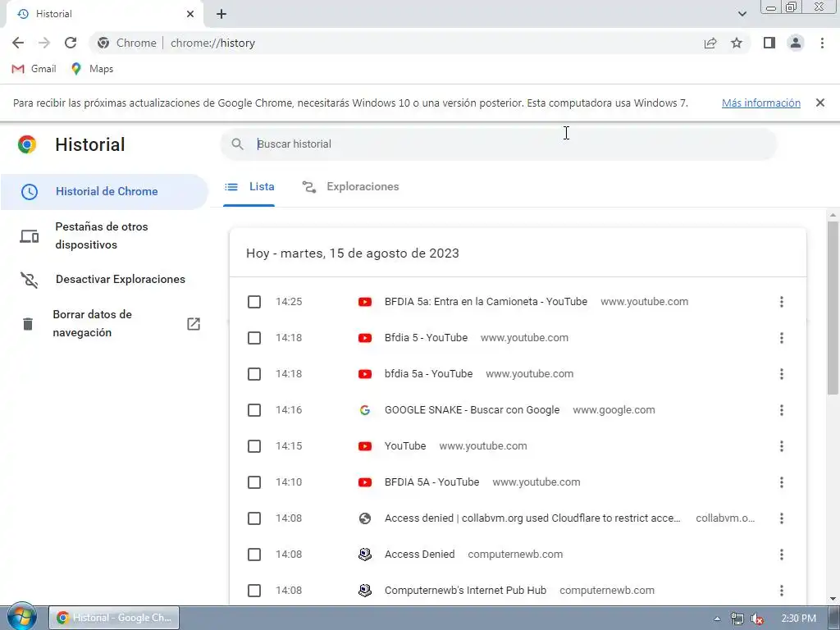This screenshot has width=840, height=630.
Task: Click Historial - Google Chrome taskbar button
Action: click(x=114, y=618)
